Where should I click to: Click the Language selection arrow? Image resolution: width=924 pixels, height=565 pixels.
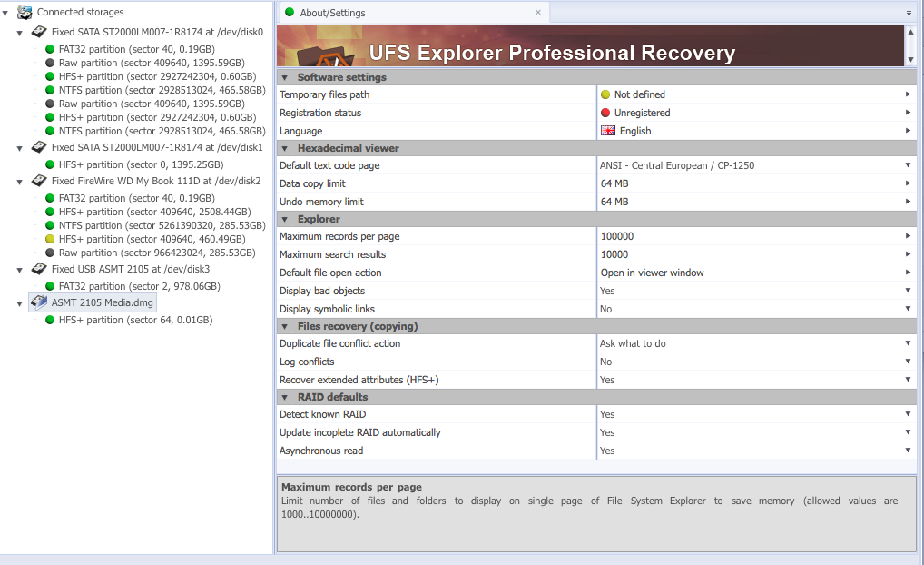pos(908,130)
